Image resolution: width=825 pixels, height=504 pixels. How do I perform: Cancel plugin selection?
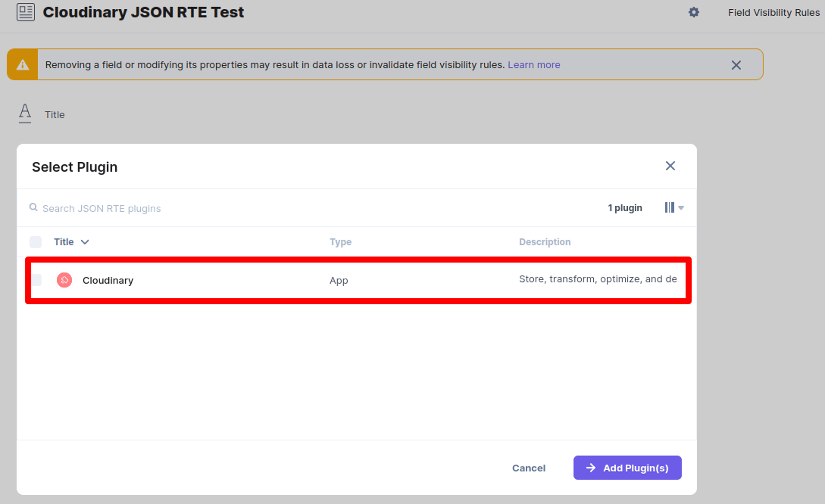pos(529,468)
